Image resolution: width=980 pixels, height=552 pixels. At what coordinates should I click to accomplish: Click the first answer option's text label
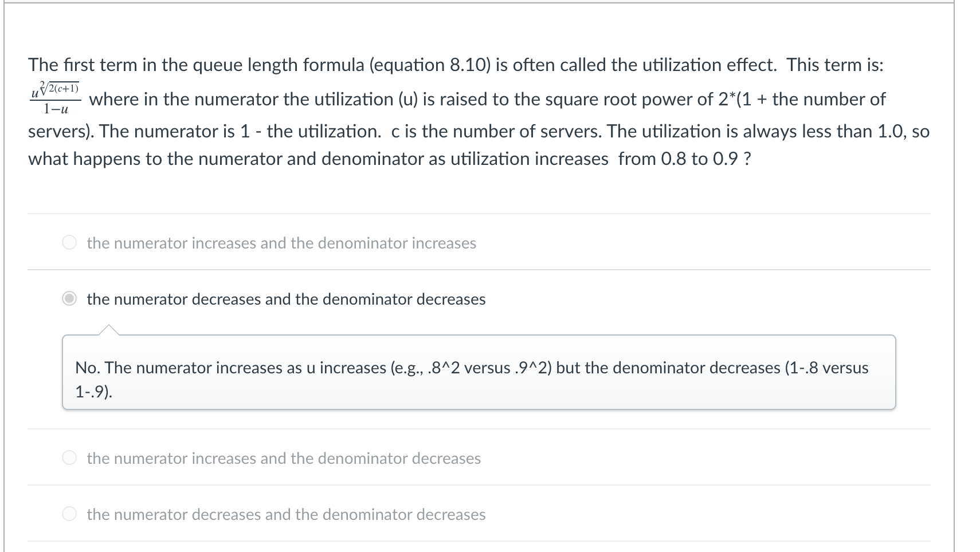click(280, 243)
